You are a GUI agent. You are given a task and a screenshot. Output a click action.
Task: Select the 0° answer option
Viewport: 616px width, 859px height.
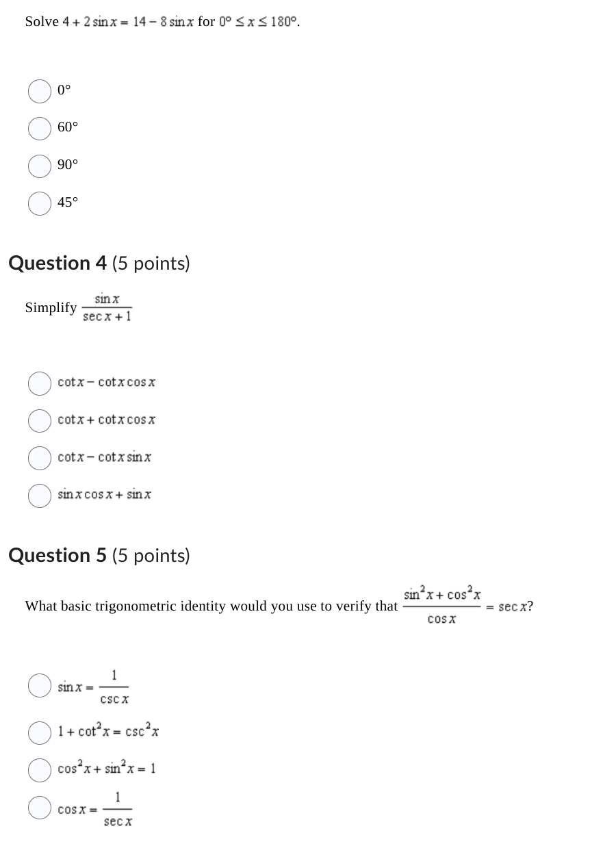pos(39,91)
